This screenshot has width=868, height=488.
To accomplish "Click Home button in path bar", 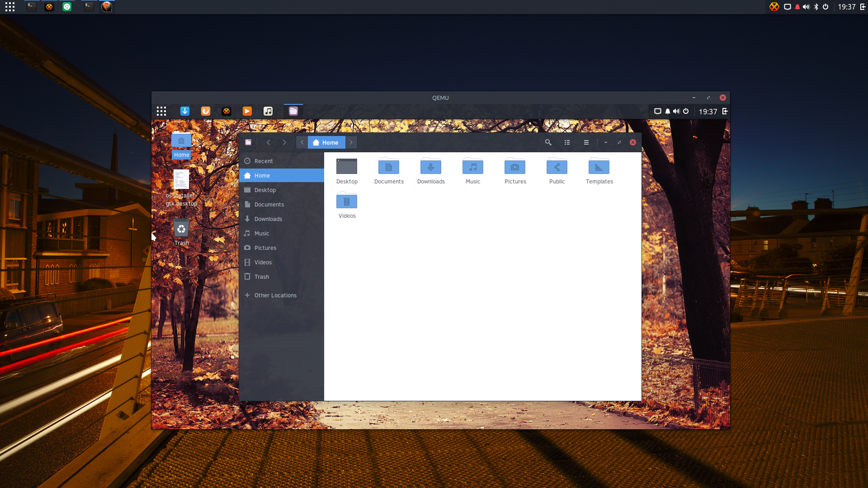I will click(x=326, y=142).
